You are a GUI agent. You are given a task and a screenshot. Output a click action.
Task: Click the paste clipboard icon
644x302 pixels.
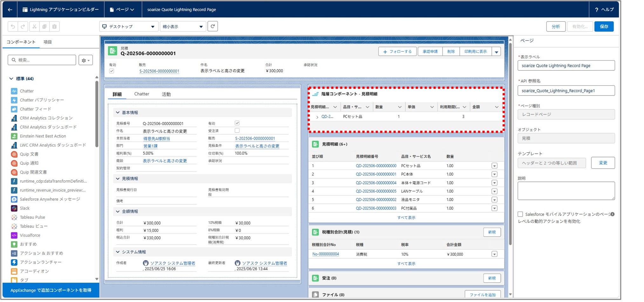click(x=54, y=27)
